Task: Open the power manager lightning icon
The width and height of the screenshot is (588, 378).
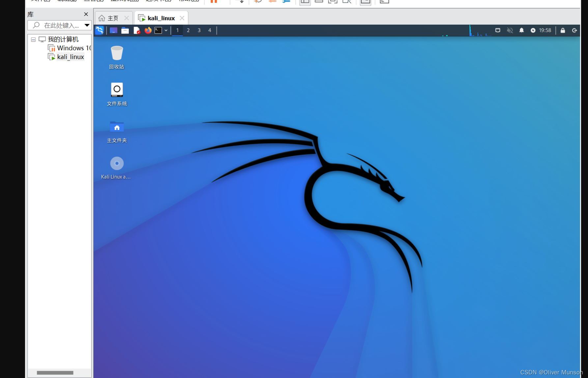Action: tap(533, 30)
